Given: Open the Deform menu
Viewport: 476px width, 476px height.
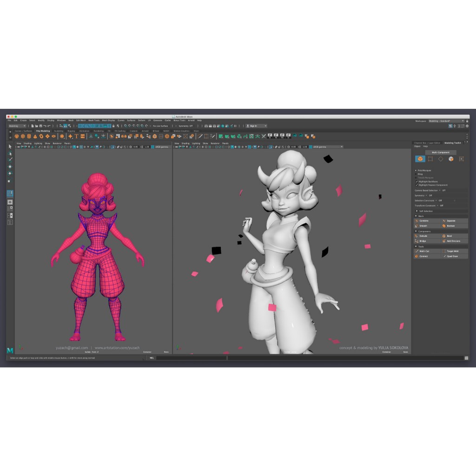Looking at the screenshot, I should [141, 120].
